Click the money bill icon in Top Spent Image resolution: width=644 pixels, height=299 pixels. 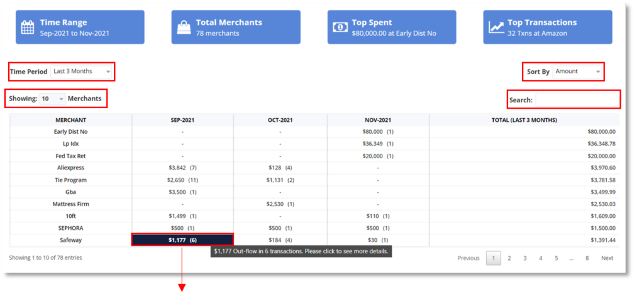(x=340, y=27)
